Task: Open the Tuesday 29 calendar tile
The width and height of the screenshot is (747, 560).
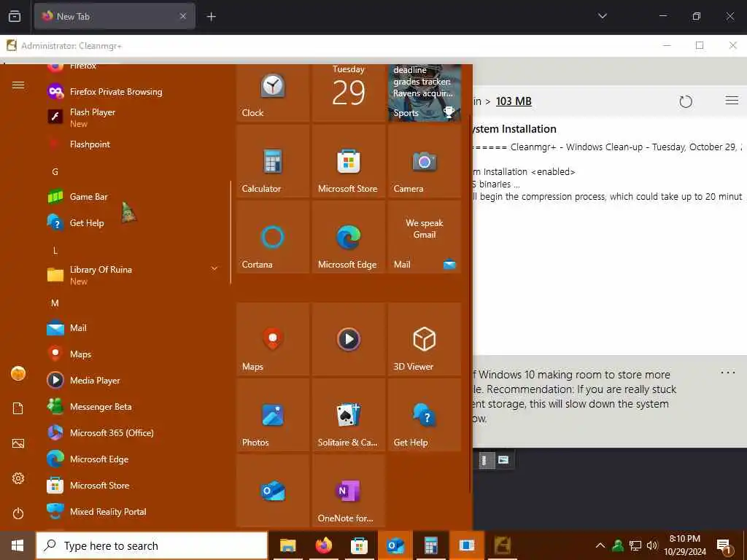Action: click(x=348, y=93)
